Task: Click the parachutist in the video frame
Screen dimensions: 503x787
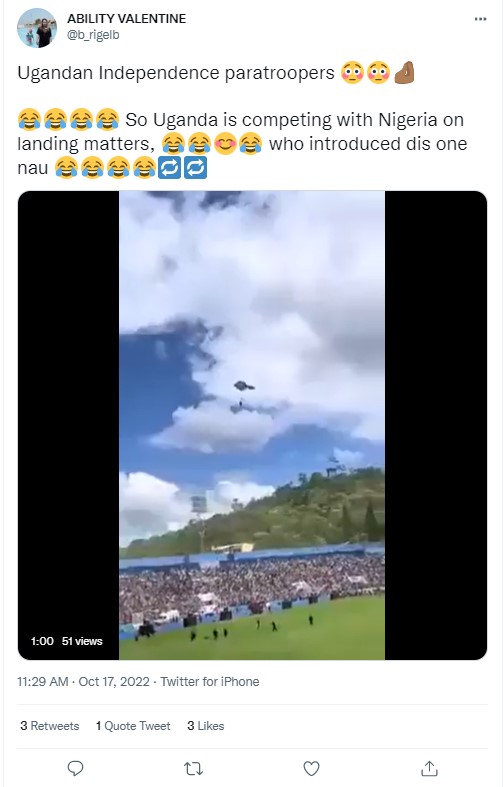Action: point(243,395)
